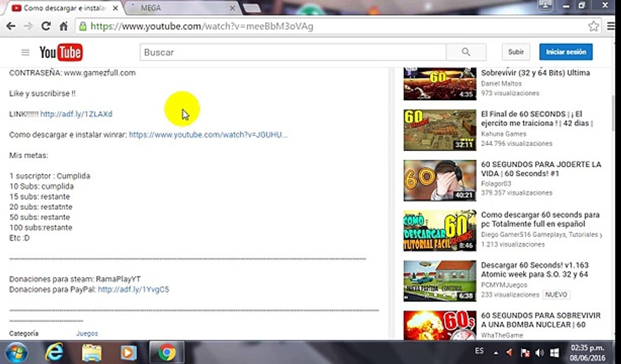Launch Internet Explorer from the taskbar
621x364 pixels.
[x=54, y=352]
